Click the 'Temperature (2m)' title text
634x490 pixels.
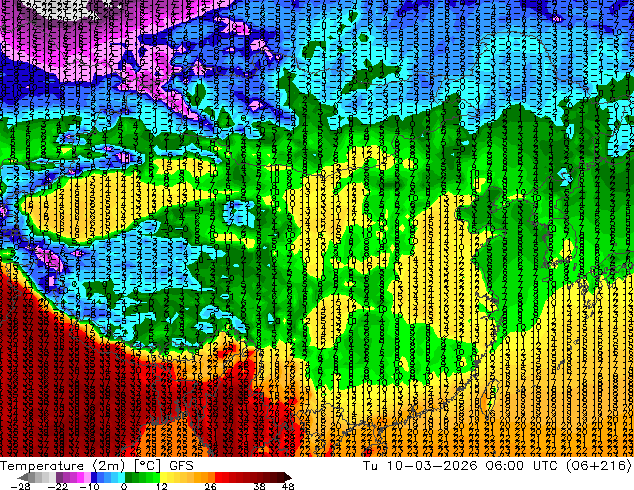point(62,466)
